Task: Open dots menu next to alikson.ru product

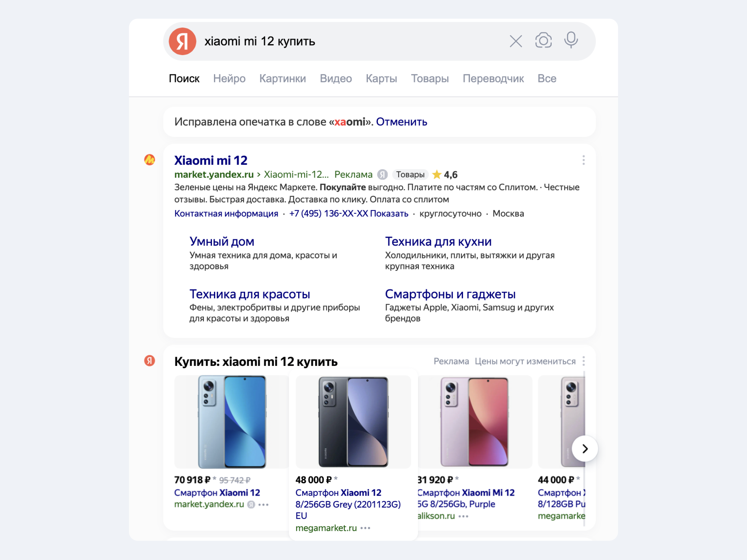Action: pyautogui.click(x=463, y=516)
